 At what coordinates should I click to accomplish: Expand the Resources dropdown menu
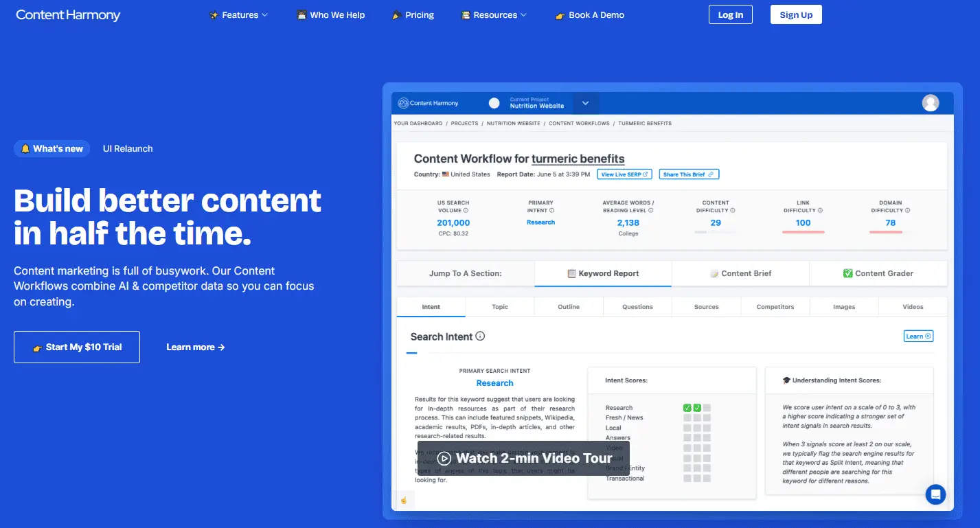pos(494,14)
